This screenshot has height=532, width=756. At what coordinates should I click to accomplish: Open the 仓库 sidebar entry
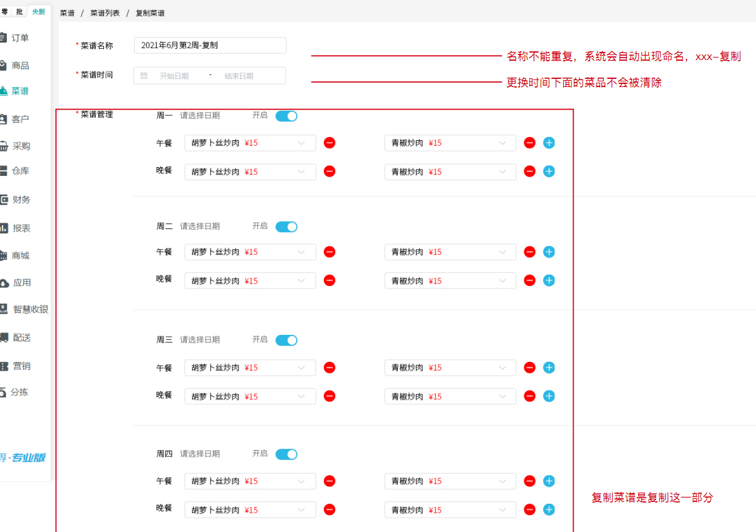(x=20, y=171)
